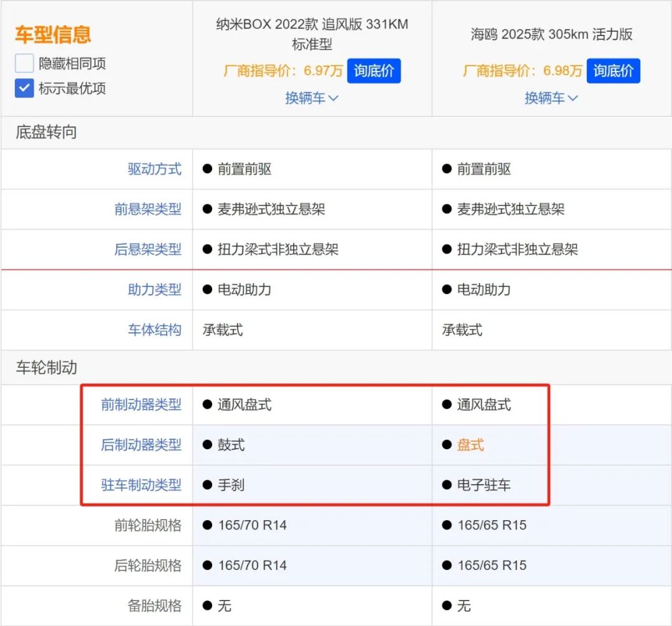Image resolution: width=672 pixels, height=626 pixels.
Task: Click 厂商指导价 6.97万 price text
Action: click(283, 71)
